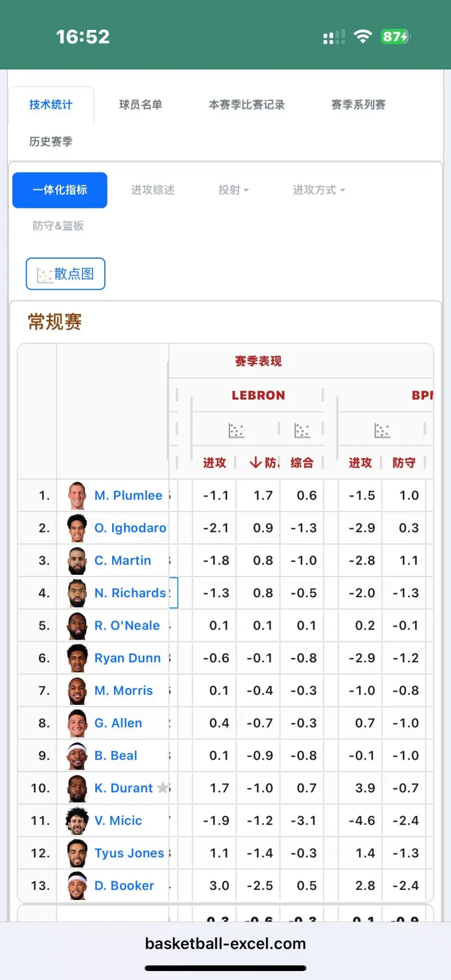Open scatter plot icon under LEBRON offense column
Image resolution: width=451 pixels, height=980 pixels.
click(x=236, y=431)
